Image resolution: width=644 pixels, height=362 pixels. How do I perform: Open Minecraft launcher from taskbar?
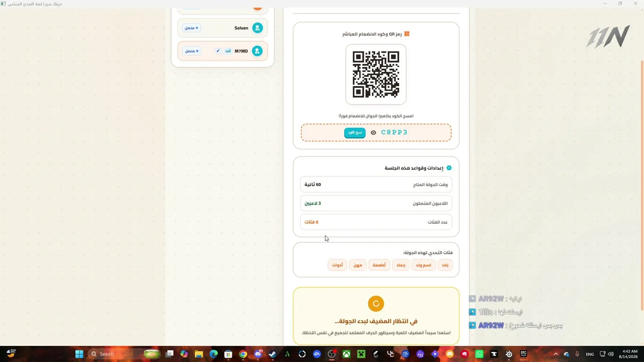click(x=361, y=354)
